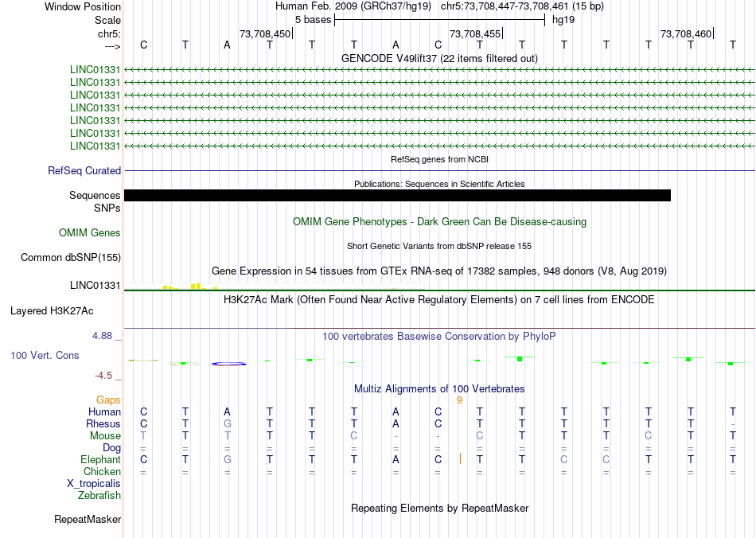Screen dimensions: 756x538
Task: Open 100 vertebrates Basewise Conservation by PhyloP title
Action: 439,336
